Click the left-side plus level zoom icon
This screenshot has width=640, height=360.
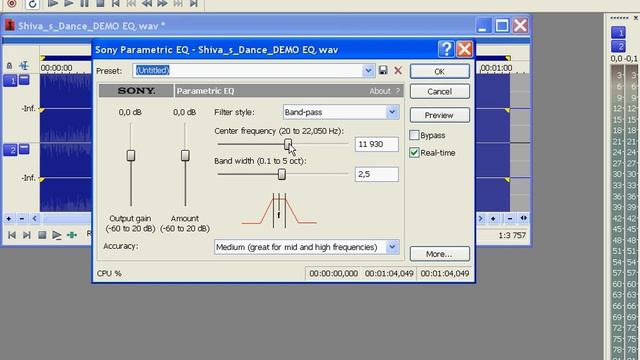coord(9,219)
